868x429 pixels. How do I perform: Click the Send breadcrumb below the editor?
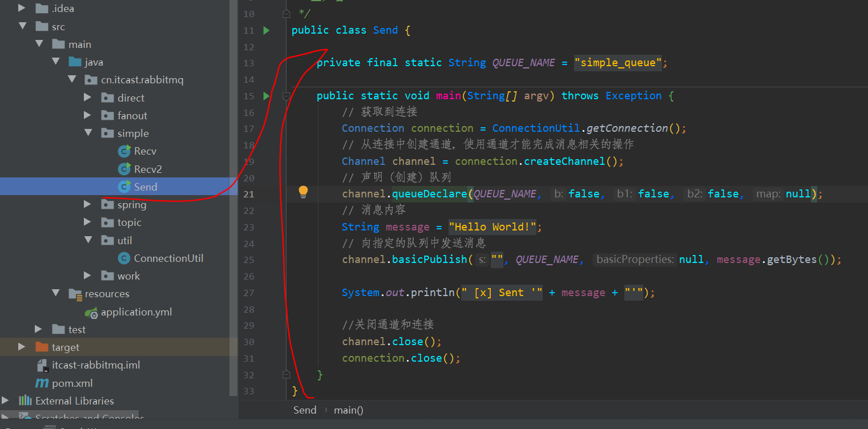(305, 410)
